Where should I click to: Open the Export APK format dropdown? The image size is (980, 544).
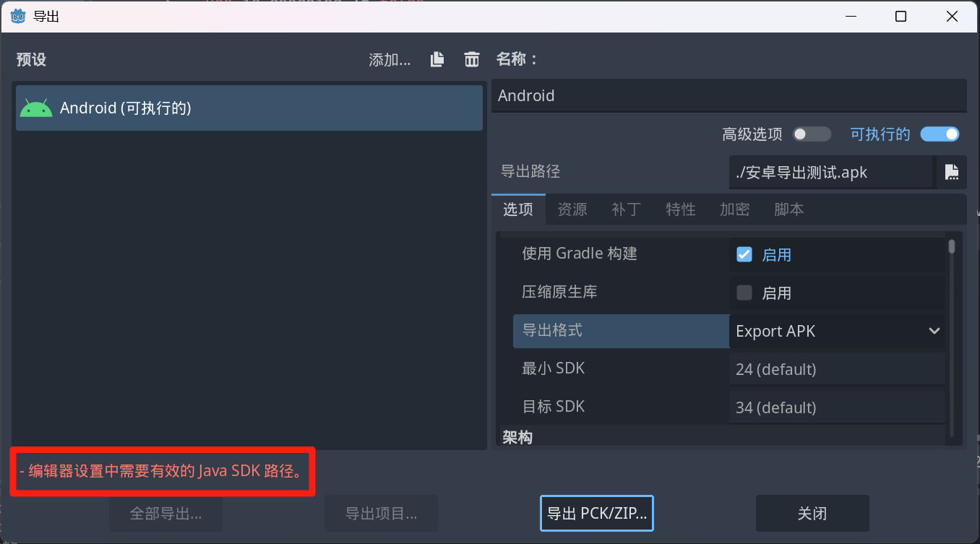tap(838, 331)
